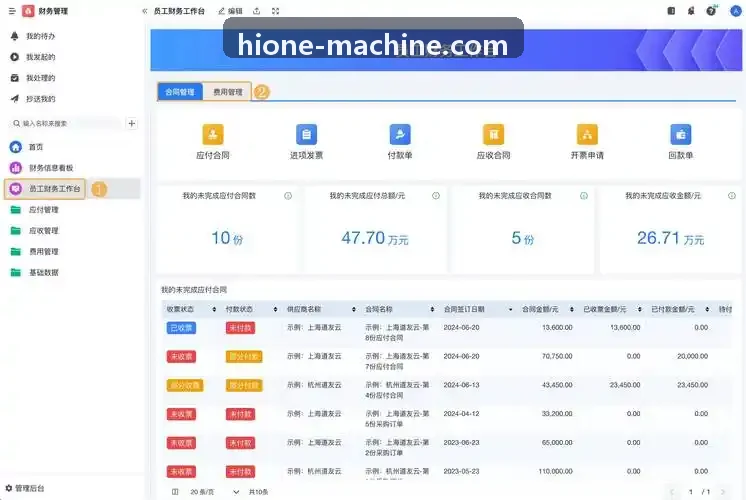Click the 20,000.00 paid amount cell
Screen dimensions: 746x500
[x=693, y=356]
